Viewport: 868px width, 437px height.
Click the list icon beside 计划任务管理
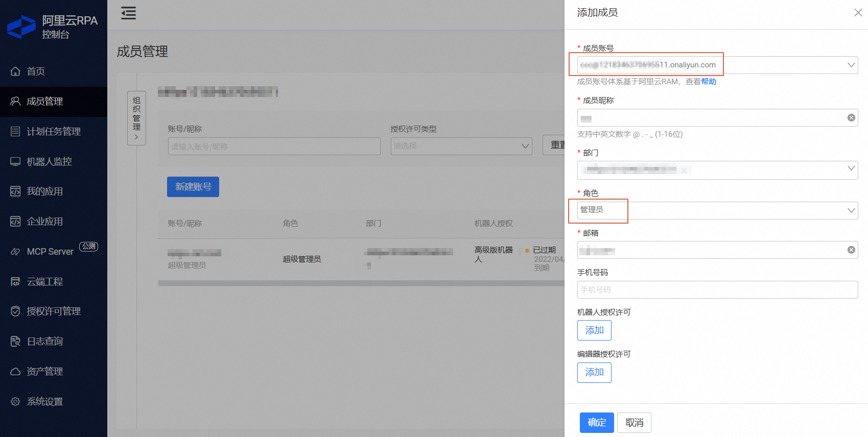pos(15,131)
